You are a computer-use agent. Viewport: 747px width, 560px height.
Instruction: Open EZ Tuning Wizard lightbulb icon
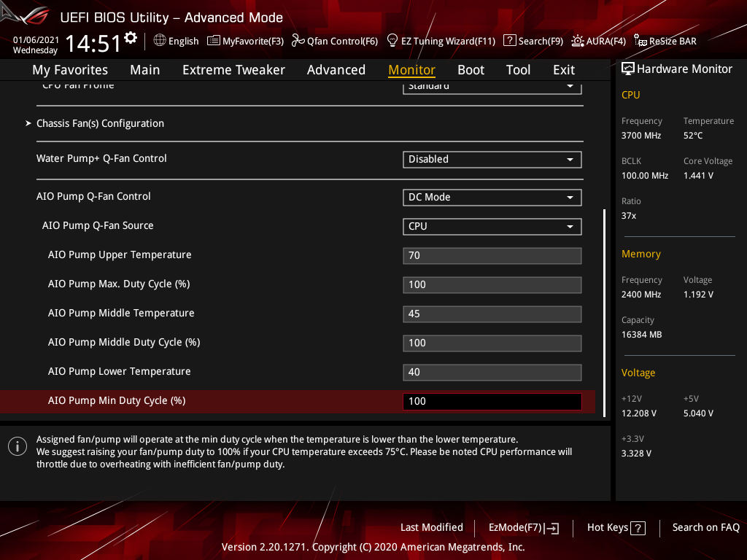(x=392, y=41)
